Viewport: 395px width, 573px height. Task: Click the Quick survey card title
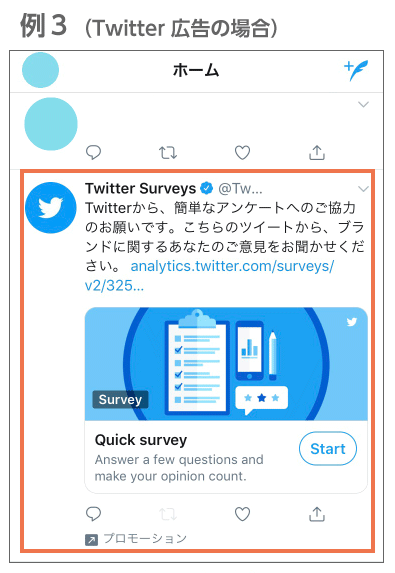[x=141, y=440]
